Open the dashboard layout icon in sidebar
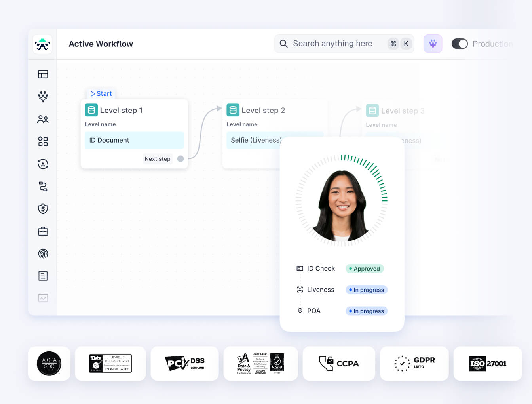Viewport: 532px width, 404px height. click(x=43, y=74)
